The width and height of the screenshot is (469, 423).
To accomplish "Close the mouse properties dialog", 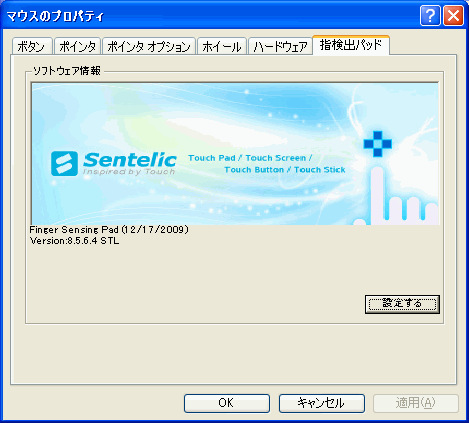I will coord(453,15).
